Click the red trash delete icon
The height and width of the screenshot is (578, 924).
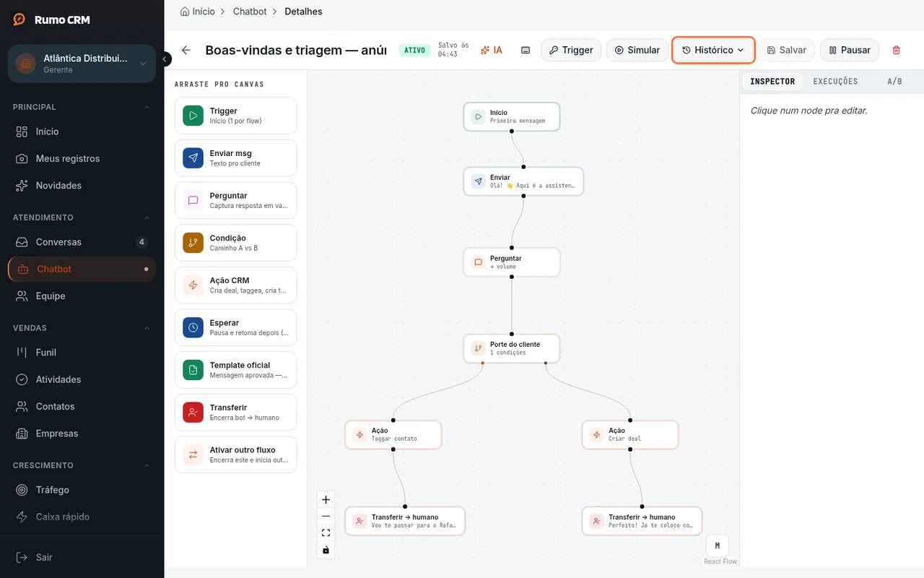(x=897, y=50)
